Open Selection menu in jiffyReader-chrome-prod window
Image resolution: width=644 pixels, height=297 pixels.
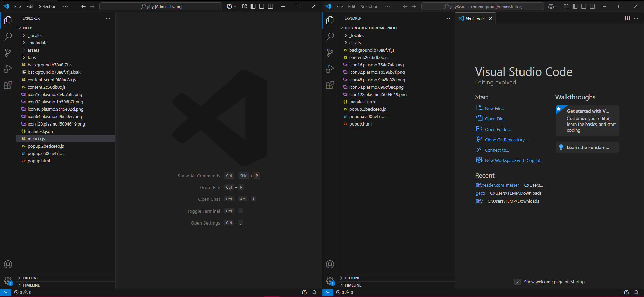[369, 6]
